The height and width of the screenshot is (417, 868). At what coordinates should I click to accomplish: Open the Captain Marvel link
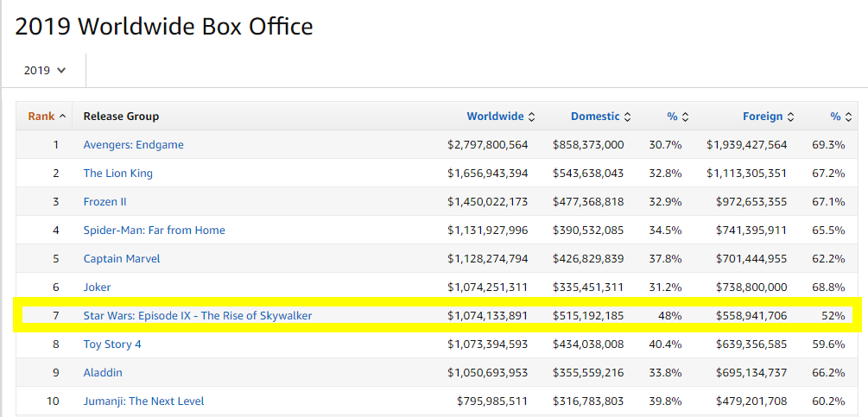click(x=122, y=259)
